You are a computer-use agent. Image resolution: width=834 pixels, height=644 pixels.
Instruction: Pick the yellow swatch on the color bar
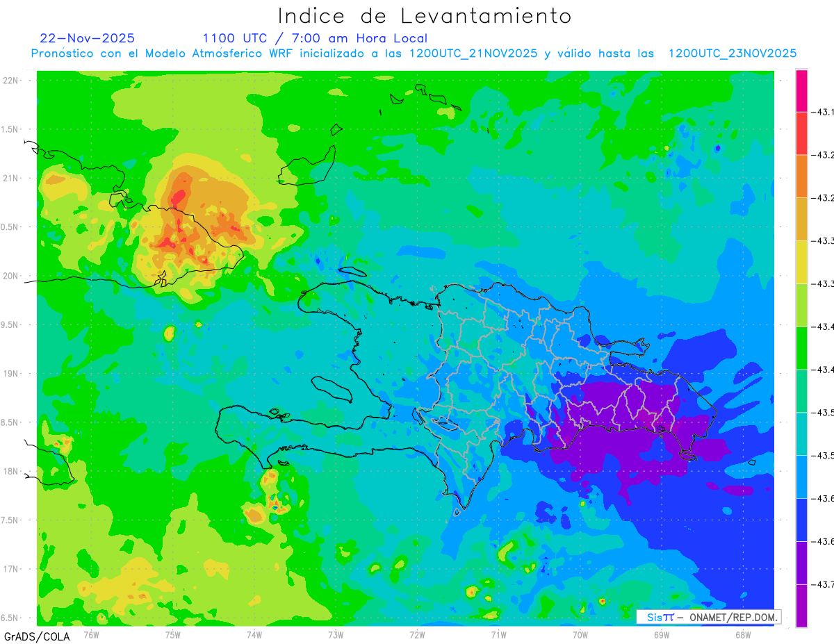click(x=801, y=263)
